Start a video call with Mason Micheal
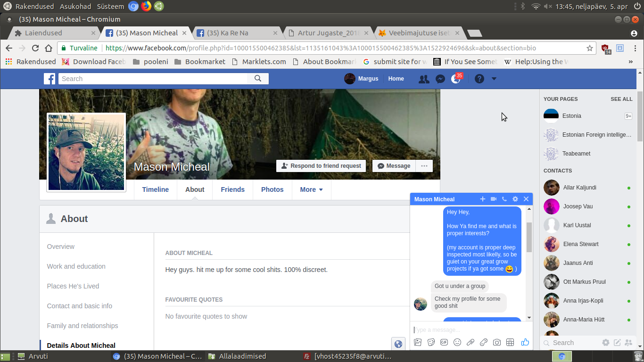 pos(494,199)
